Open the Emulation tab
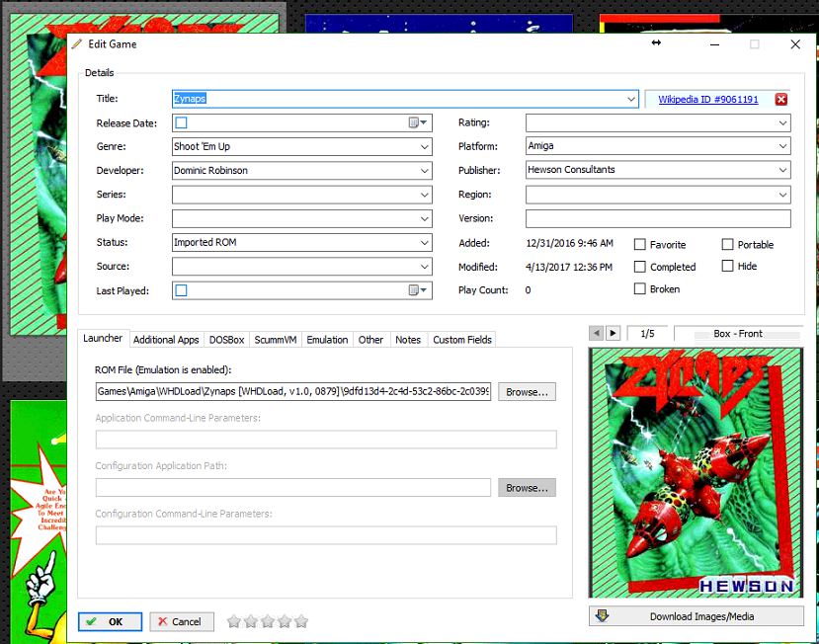This screenshot has height=644, width=819. click(327, 340)
